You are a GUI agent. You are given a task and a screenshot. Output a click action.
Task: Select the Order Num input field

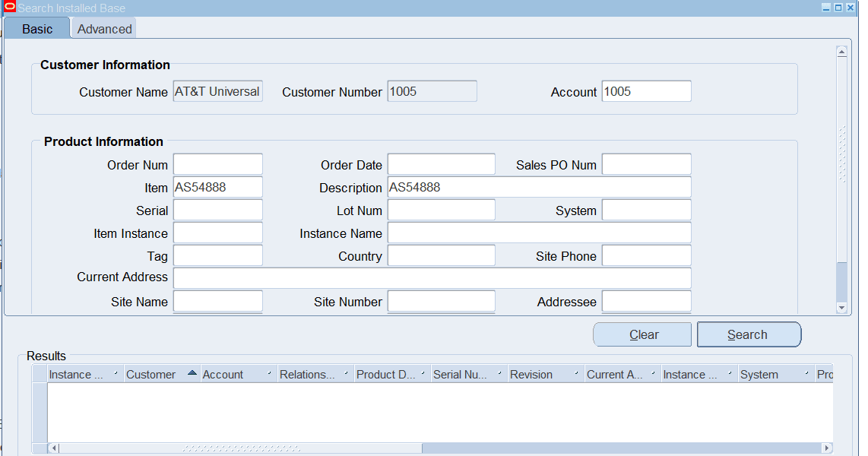[217, 163]
